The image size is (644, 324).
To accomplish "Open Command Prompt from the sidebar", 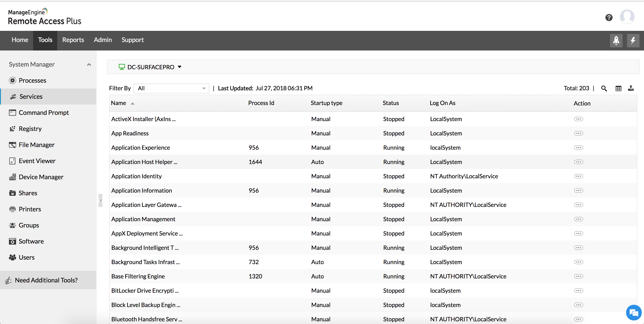I will pyautogui.click(x=44, y=113).
